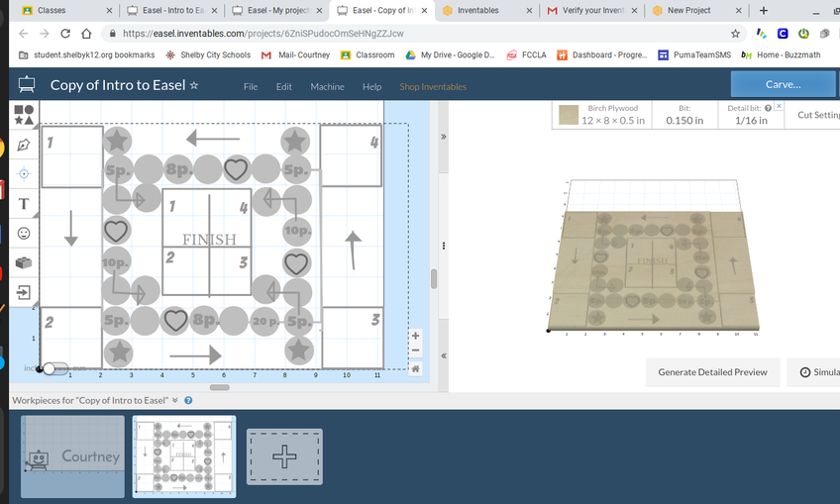
Task: Open the Machine menu
Action: click(327, 86)
